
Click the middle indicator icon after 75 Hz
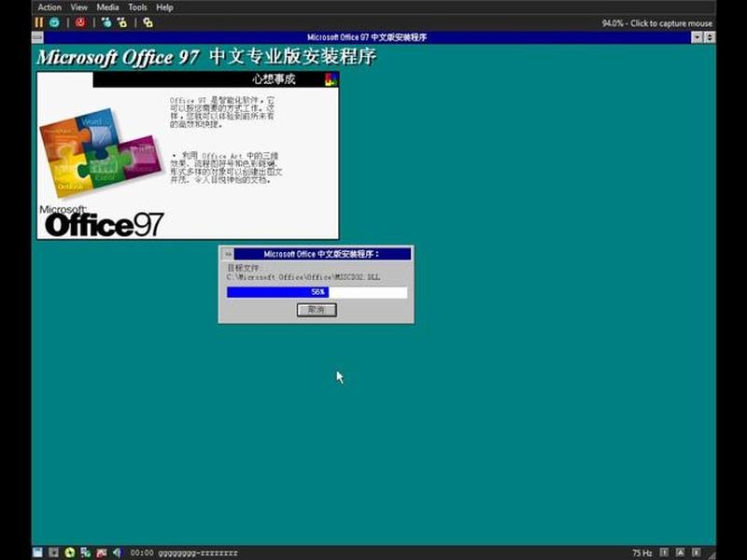coord(681,553)
